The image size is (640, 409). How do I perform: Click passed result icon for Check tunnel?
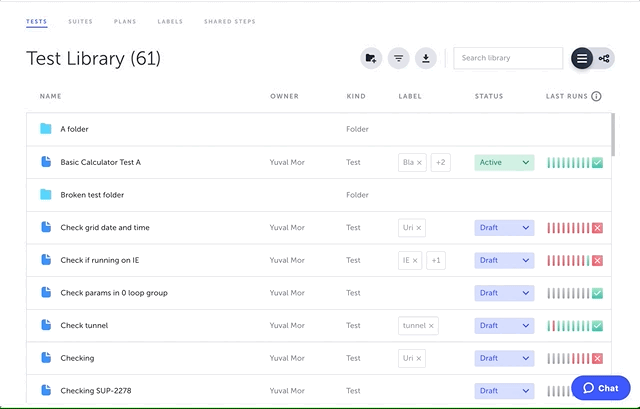[x=598, y=326]
